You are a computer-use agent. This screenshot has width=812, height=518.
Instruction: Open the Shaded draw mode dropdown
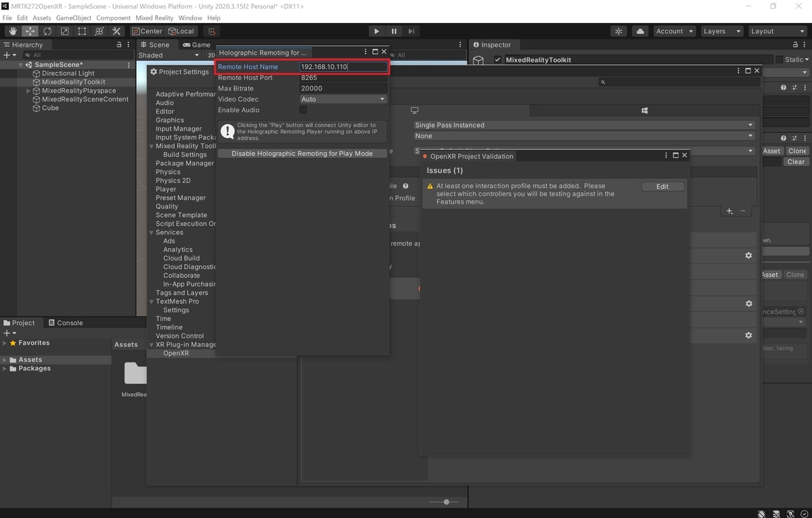pos(169,55)
